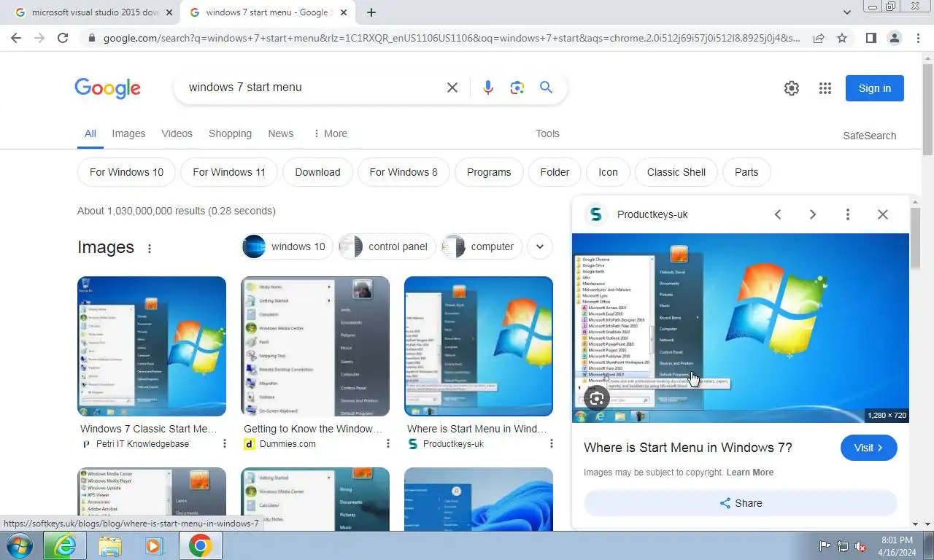Show previous image in preview panel
934x560 pixels.
tap(778, 214)
